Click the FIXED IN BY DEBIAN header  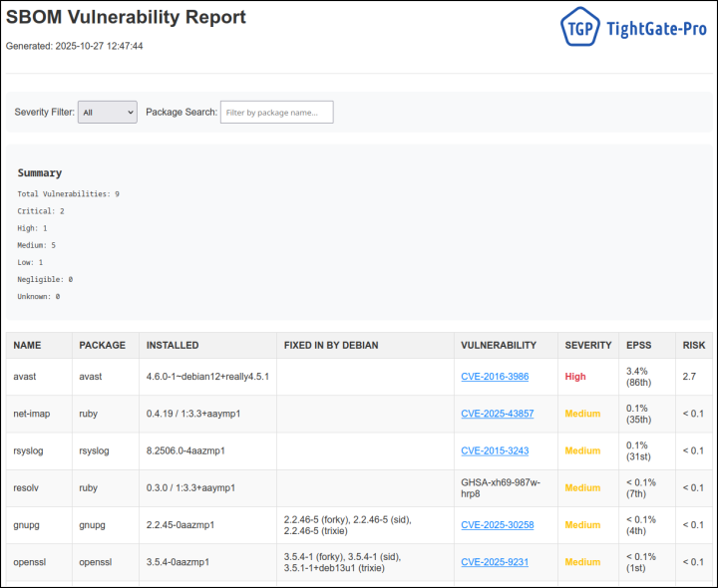point(331,345)
